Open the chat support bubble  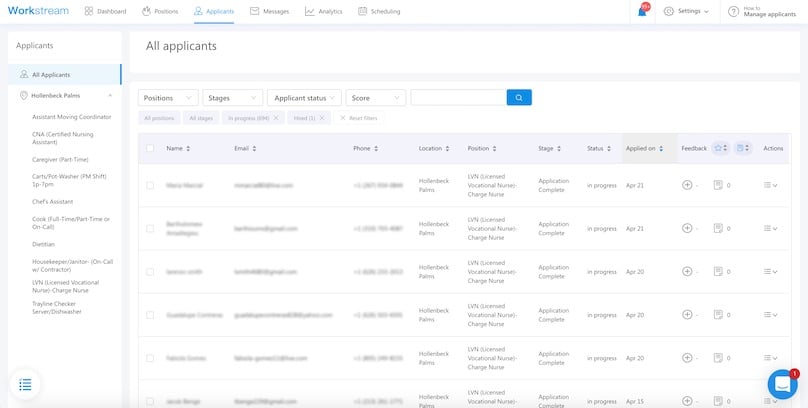click(782, 384)
